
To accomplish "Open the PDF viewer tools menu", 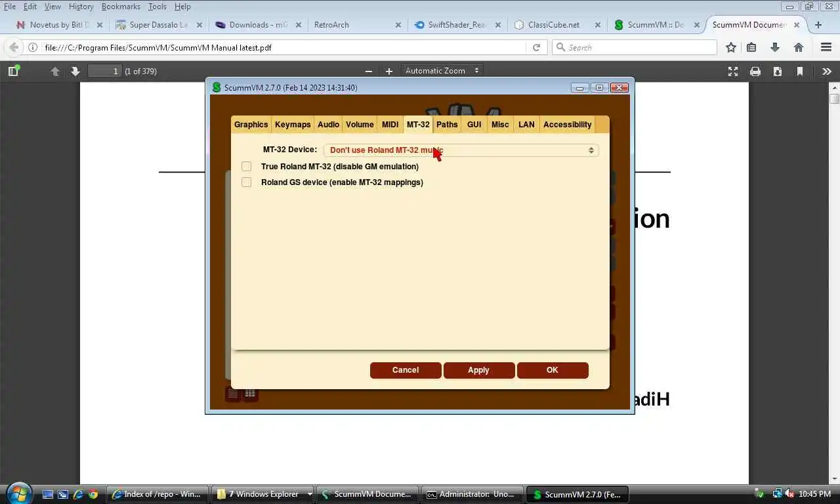I will point(827,71).
